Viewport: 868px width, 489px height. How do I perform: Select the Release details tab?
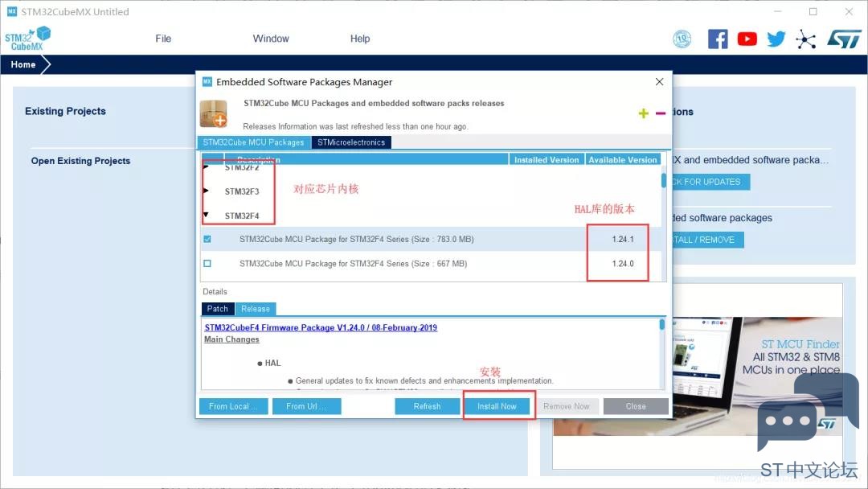(256, 309)
